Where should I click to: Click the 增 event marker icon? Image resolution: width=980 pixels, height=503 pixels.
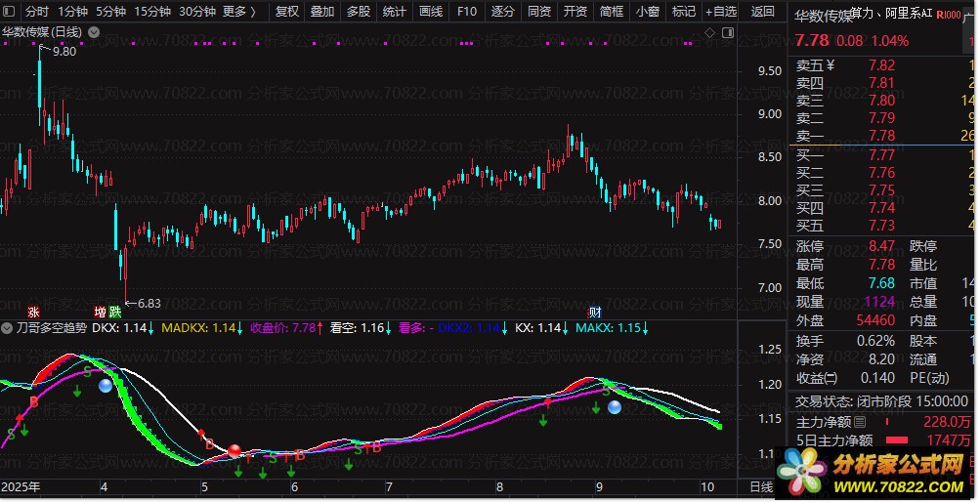(100, 313)
